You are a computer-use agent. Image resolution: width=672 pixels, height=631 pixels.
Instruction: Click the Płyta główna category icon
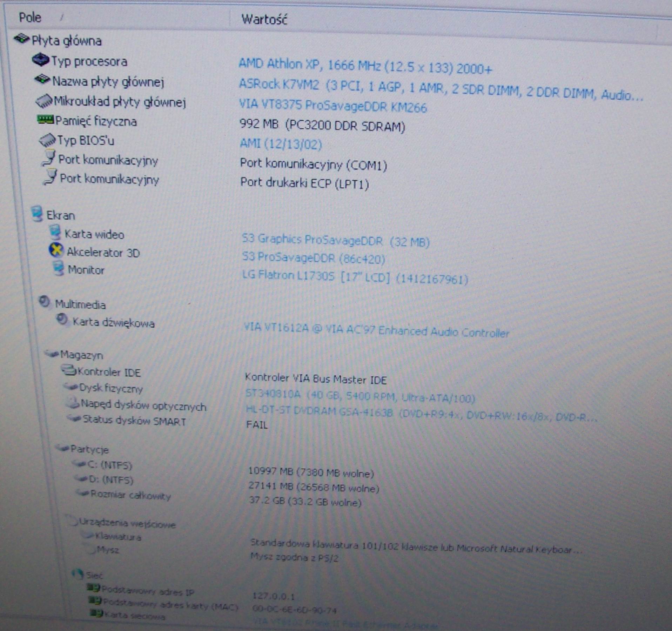(21, 39)
